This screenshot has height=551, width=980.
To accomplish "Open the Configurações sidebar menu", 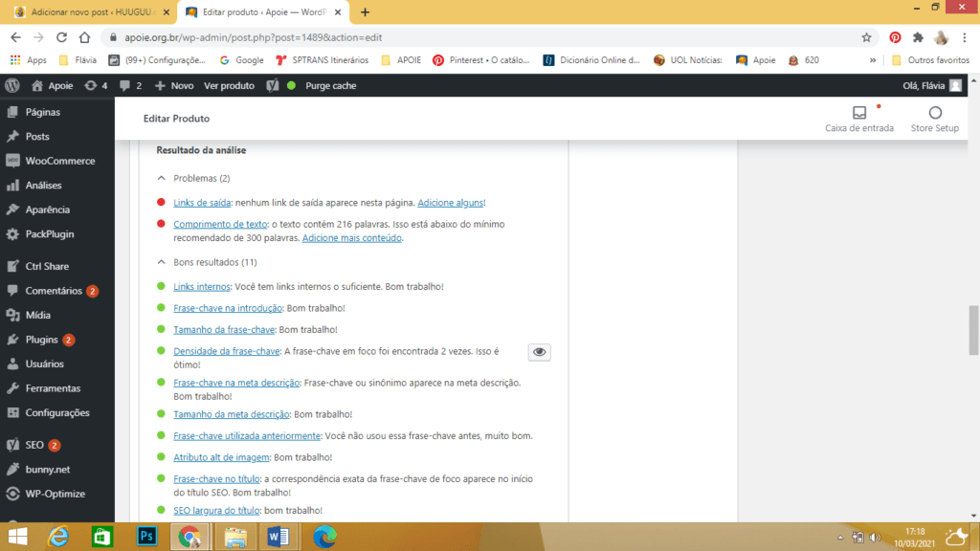I will [x=57, y=412].
